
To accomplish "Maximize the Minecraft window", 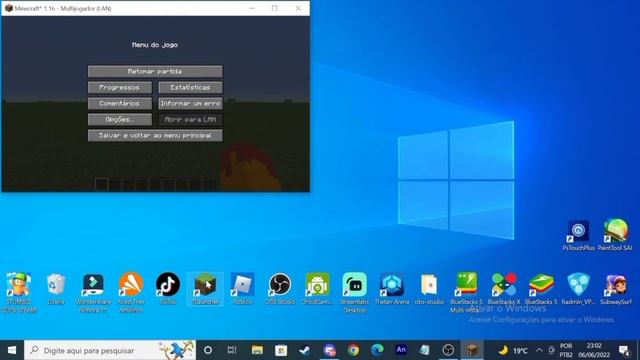I will coord(274,8).
